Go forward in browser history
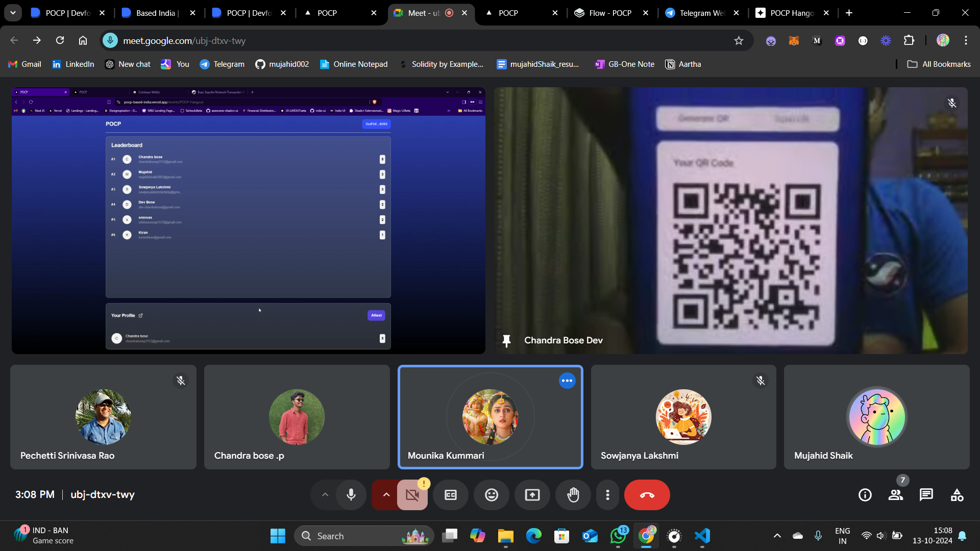This screenshot has height=551, width=980. pyautogui.click(x=37, y=40)
